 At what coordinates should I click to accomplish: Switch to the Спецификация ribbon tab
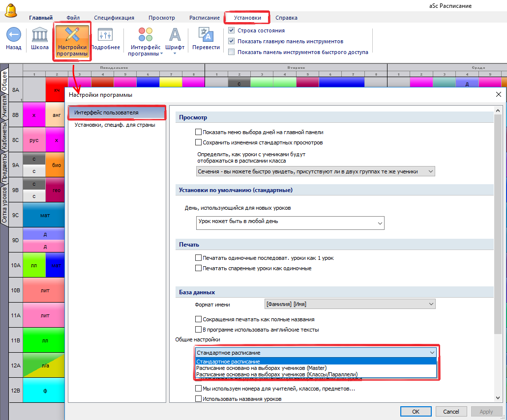point(114,18)
